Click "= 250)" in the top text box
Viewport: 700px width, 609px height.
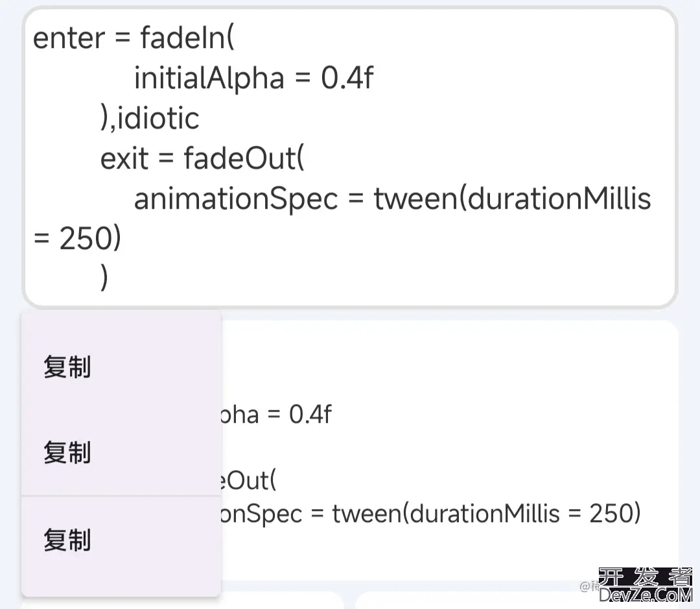78,239
